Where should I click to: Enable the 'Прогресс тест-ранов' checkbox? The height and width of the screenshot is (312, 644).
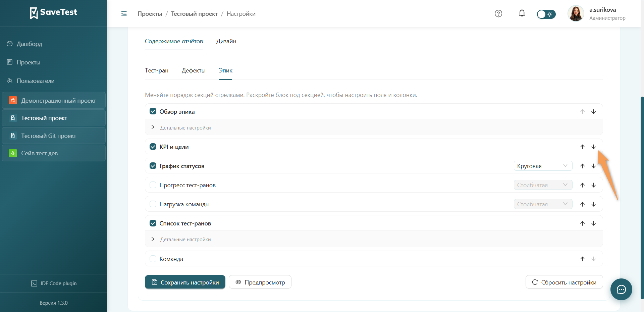153,185
